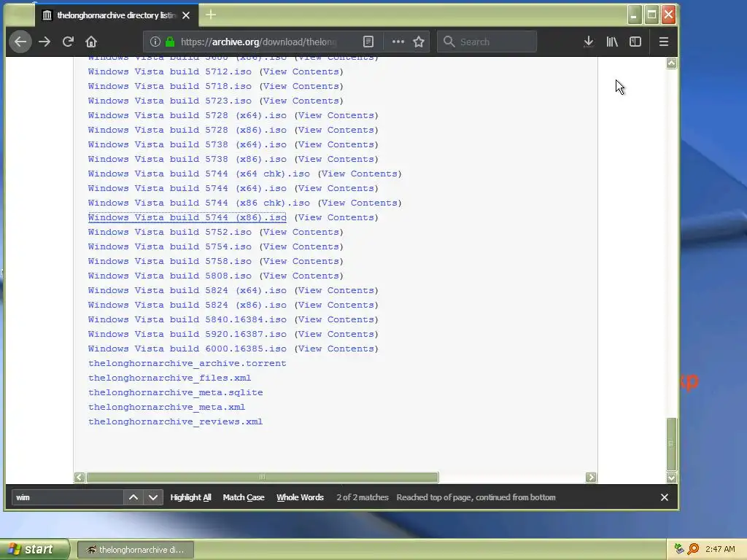Click thelonghornarchive taskbar button
This screenshot has height=560, width=747.
(135, 550)
